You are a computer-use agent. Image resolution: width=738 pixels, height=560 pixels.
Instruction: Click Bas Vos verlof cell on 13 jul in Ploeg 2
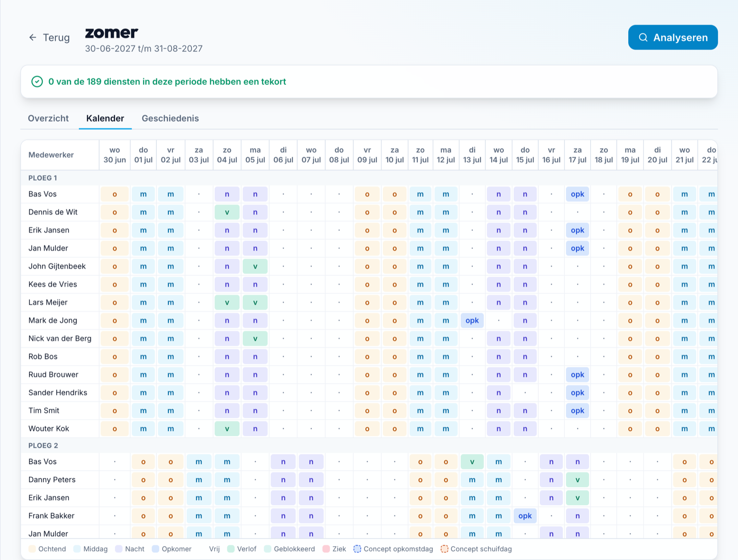(x=472, y=462)
